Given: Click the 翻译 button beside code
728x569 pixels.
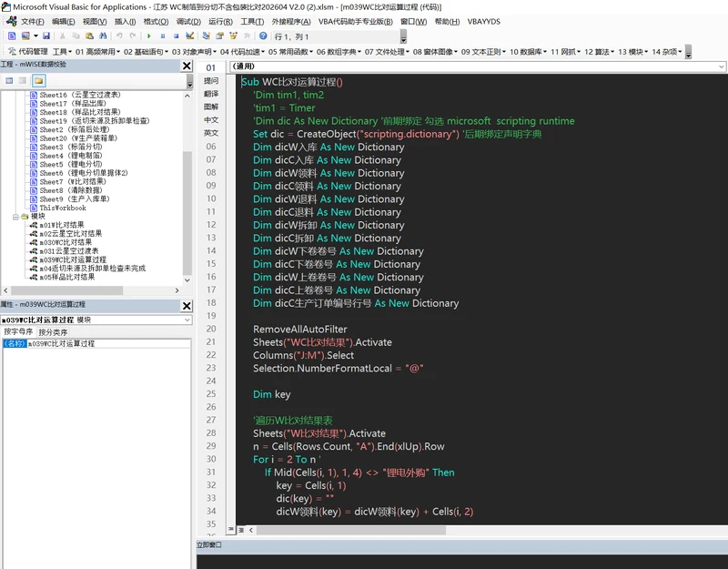Looking at the screenshot, I should [x=211, y=94].
